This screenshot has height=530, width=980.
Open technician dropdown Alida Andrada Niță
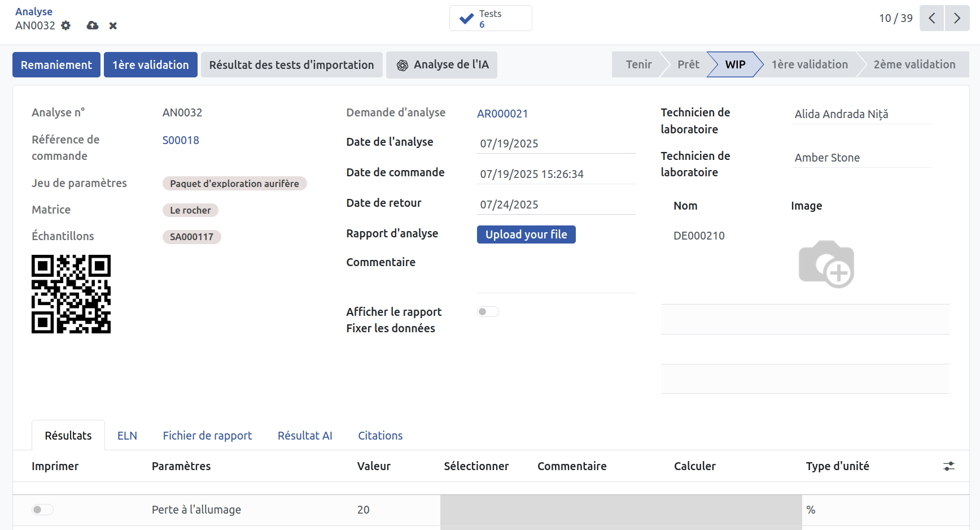(861, 114)
